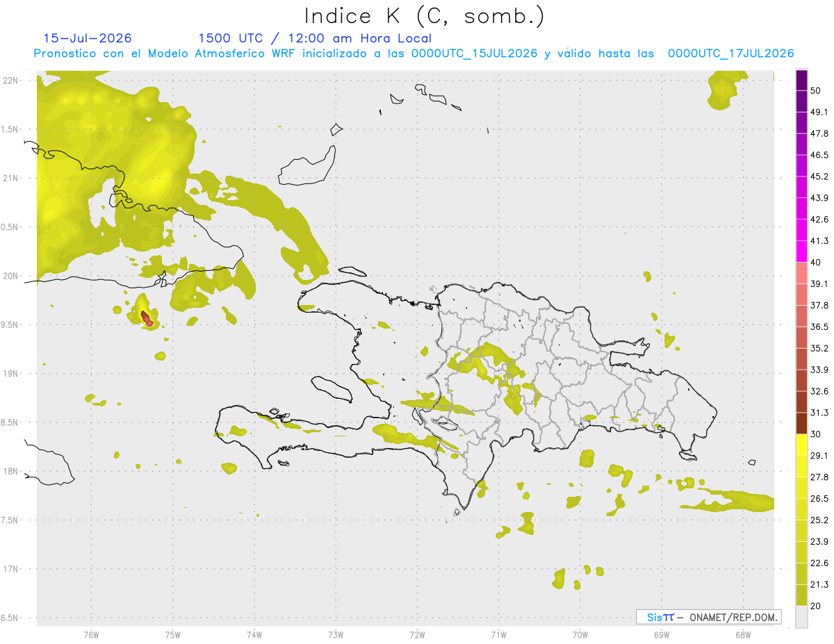This screenshot has width=834, height=644.
Task: Click the "Indice K (C, somb.)" map title
Action: (x=425, y=16)
